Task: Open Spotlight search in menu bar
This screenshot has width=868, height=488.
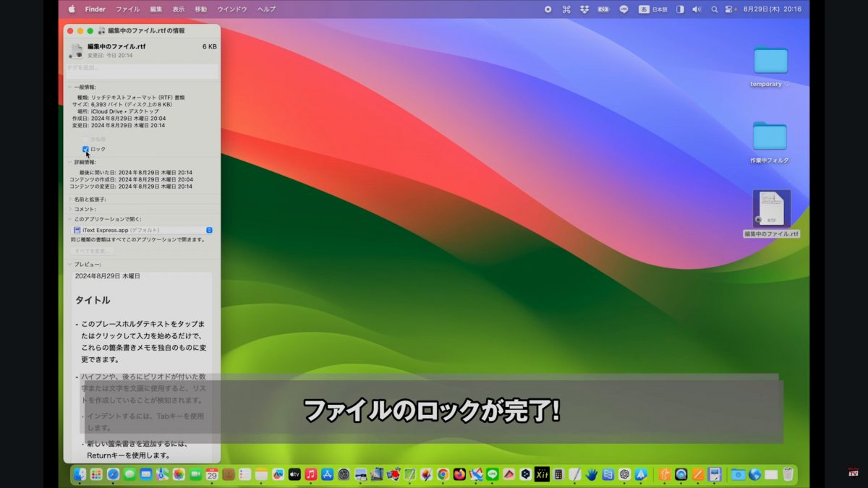Action: coord(715,9)
